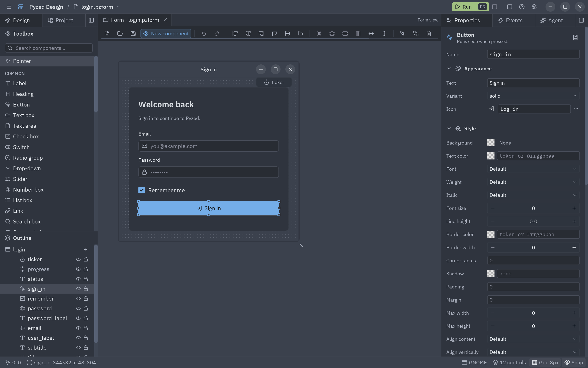Toggle the left sidebar panel icon

click(91, 20)
